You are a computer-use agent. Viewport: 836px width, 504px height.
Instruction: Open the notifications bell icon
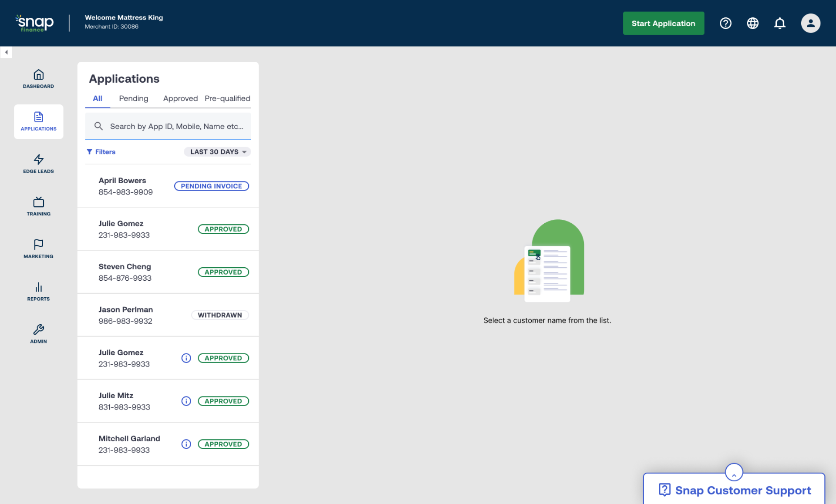[x=780, y=23]
